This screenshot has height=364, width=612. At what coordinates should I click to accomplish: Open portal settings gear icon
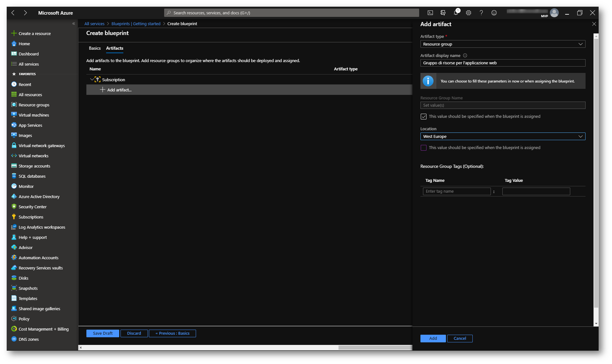pos(468,13)
